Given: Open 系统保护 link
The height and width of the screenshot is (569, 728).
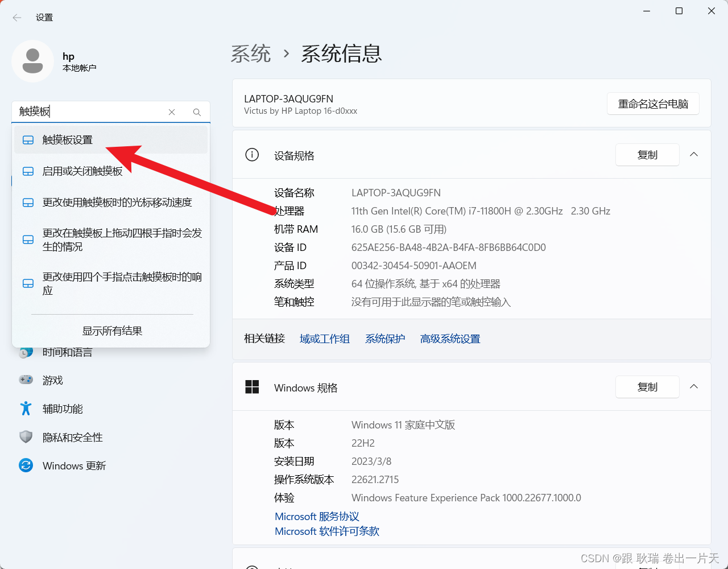Looking at the screenshot, I should coord(385,339).
